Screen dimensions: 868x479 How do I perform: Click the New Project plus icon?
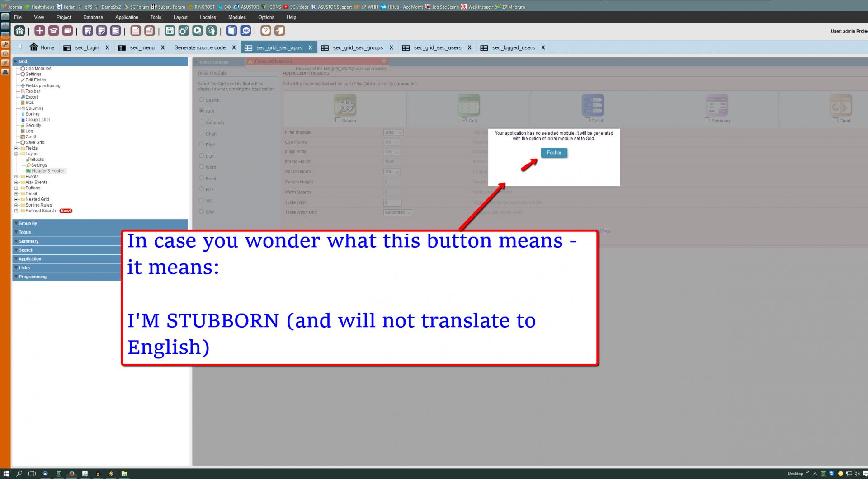tap(40, 31)
